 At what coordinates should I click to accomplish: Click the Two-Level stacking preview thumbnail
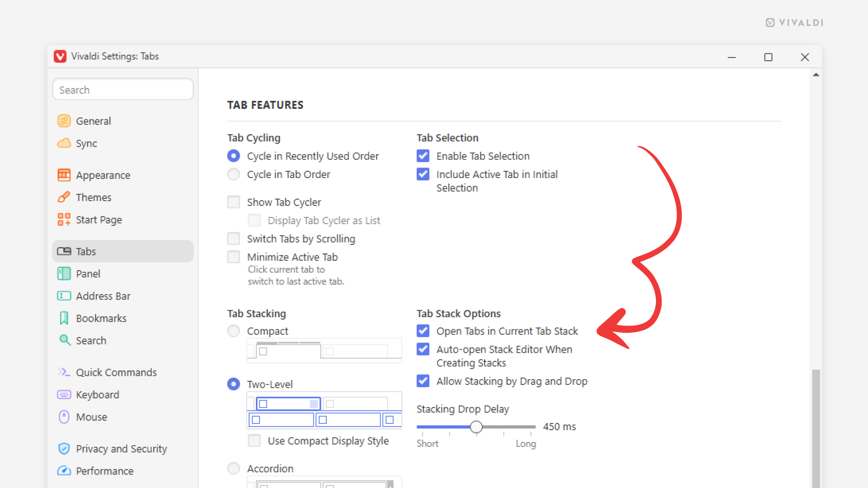pyautogui.click(x=324, y=410)
